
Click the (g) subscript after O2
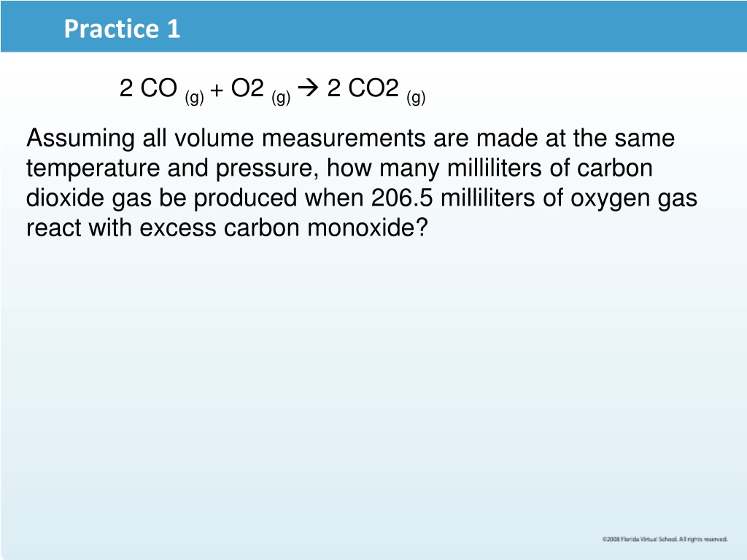point(281,98)
